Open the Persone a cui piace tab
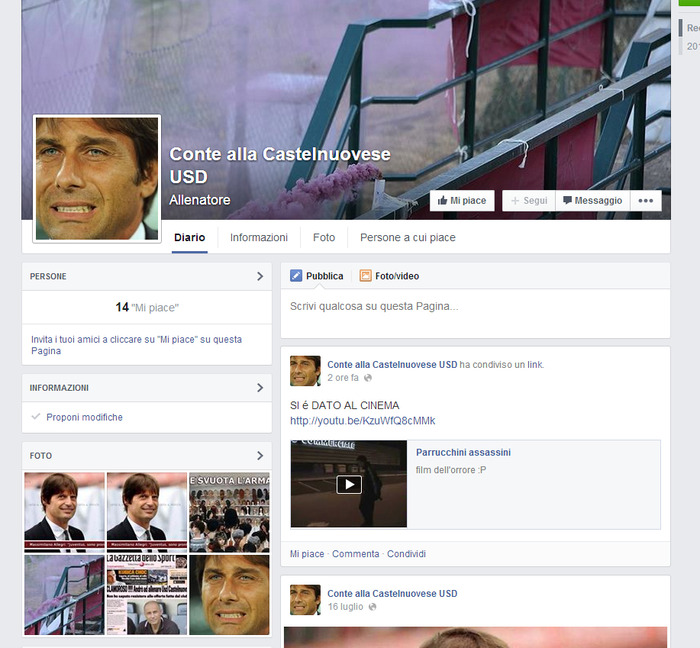This screenshot has height=648, width=700. (408, 237)
